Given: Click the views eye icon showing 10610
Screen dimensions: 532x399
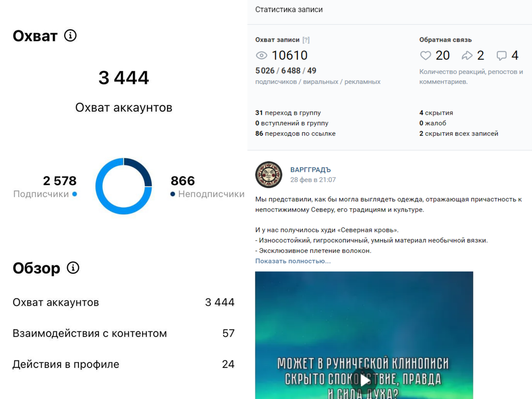Looking at the screenshot, I should coord(261,55).
